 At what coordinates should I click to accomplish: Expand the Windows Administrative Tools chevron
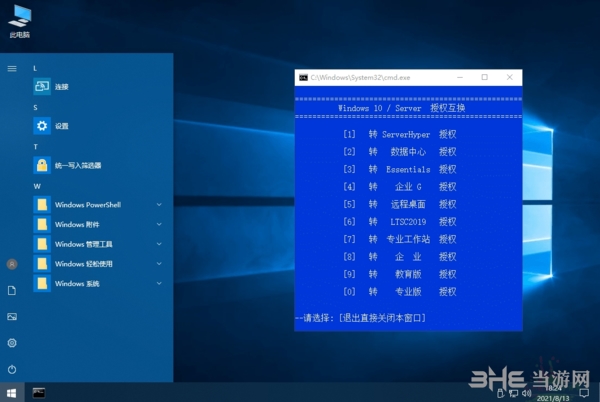point(159,244)
